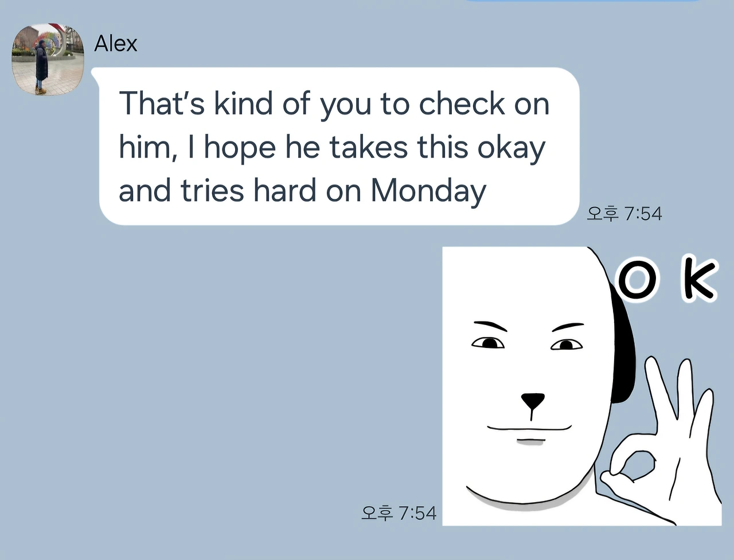Click the letter K on the sticker
This screenshot has width=734, height=560.
point(698,281)
